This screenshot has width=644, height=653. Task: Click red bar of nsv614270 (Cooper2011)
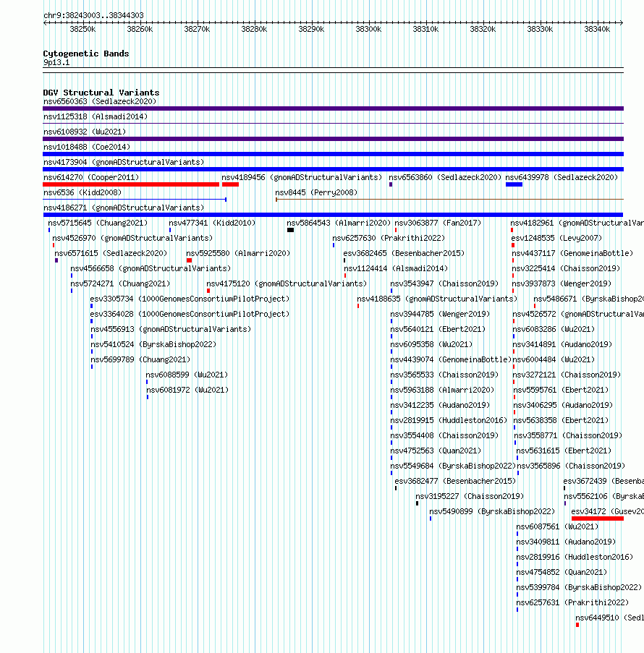131,184
